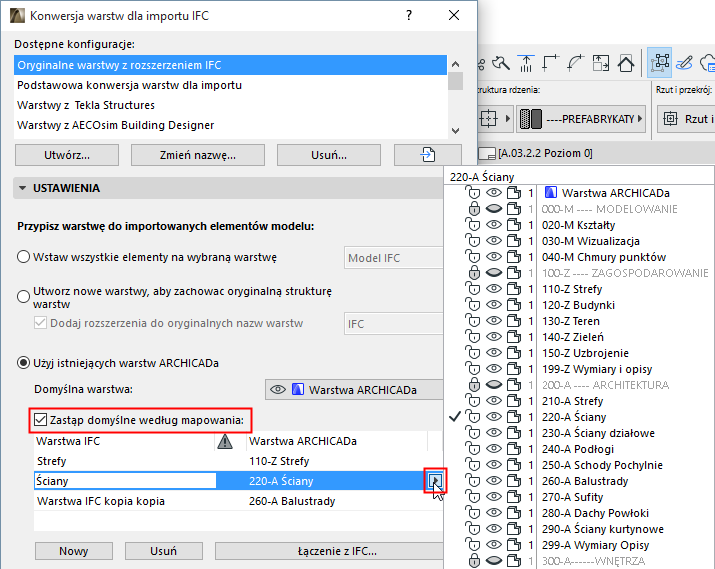The width and height of the screenshot is (715, 569).
Task: Toggle visibility eye of 120-Z Budynki
Action: tap(493, 304)
